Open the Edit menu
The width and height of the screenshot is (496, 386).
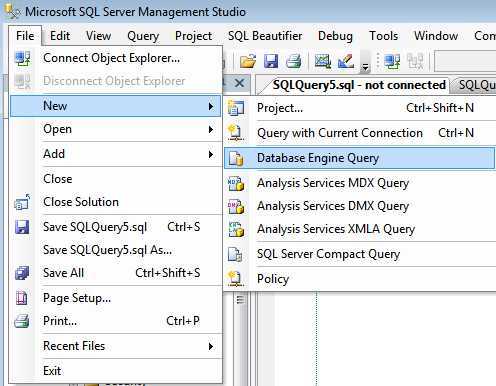pos(60,36)
